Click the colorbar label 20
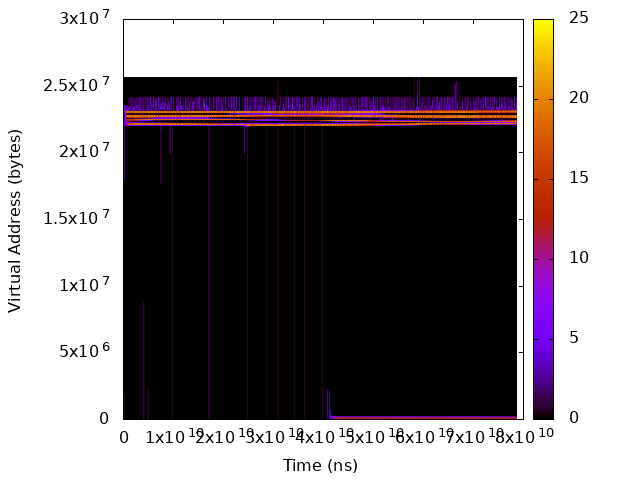Screen dimensions: 640x480 point(579,98)
